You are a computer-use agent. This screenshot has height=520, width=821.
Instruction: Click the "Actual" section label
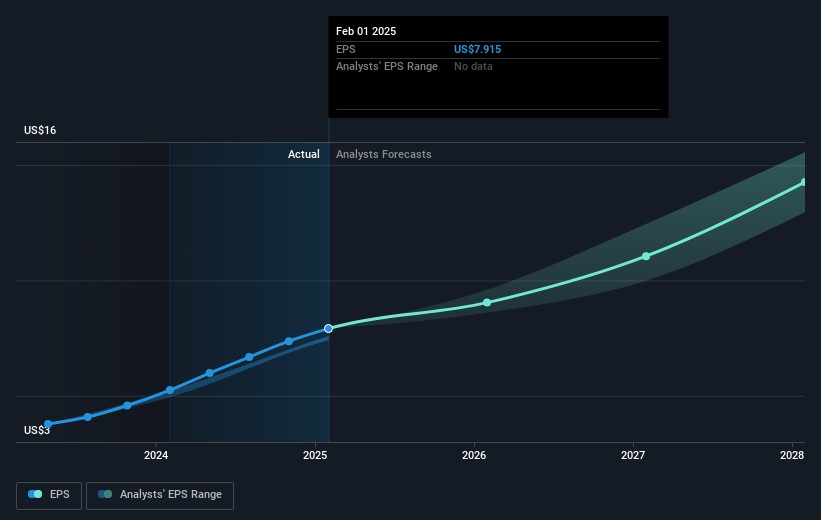[303, 154]
